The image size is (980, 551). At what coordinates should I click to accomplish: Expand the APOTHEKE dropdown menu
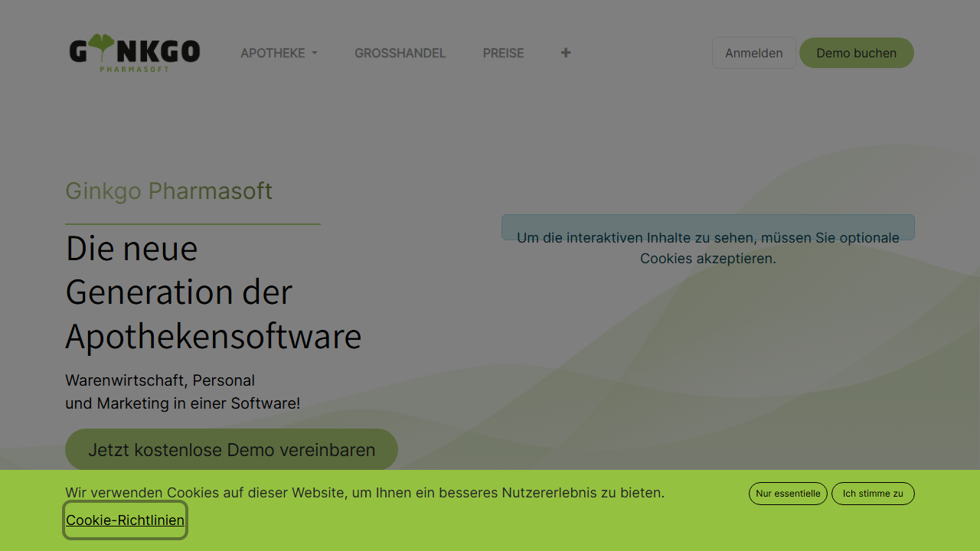point(279,53)
